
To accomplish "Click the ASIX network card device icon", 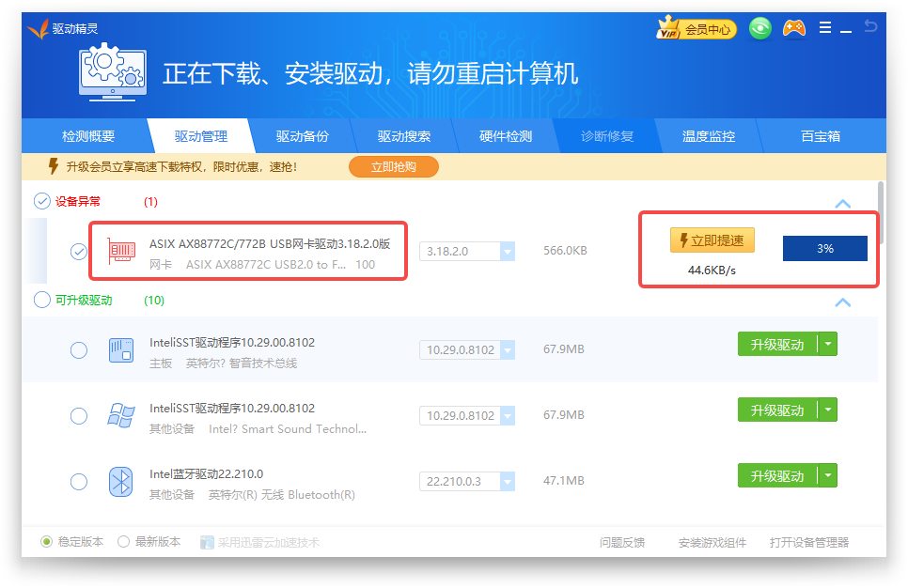I will coord(121,251).
